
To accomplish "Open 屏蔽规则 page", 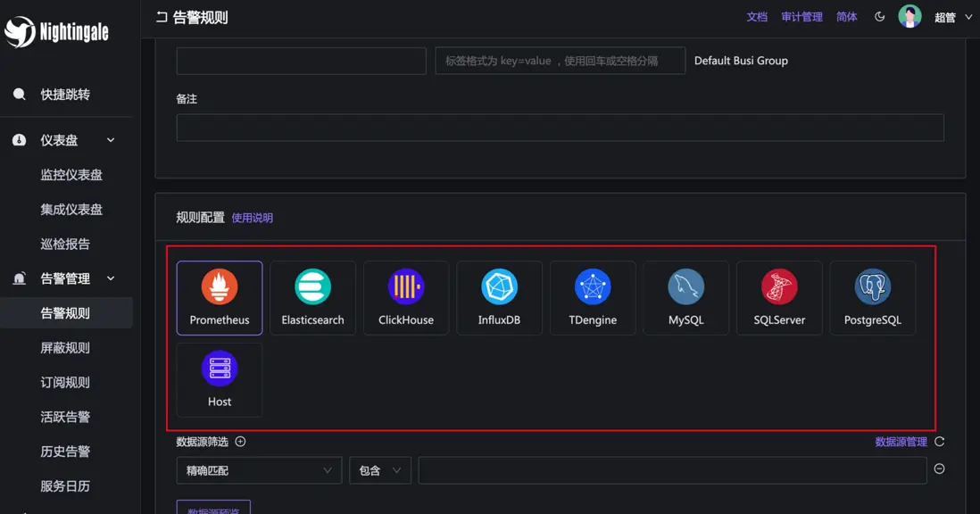I will point(65,348).
